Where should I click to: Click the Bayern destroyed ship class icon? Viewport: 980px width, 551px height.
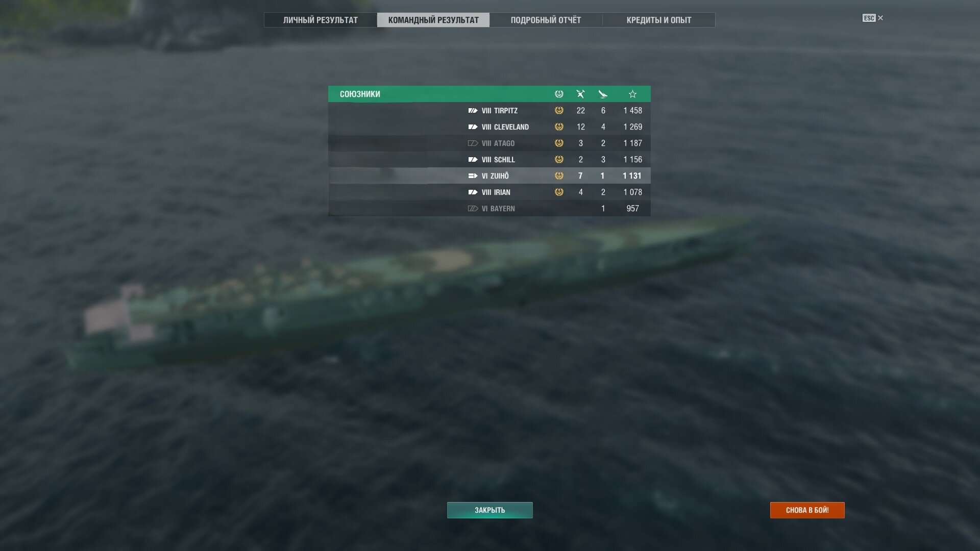(x=473, y=209)
